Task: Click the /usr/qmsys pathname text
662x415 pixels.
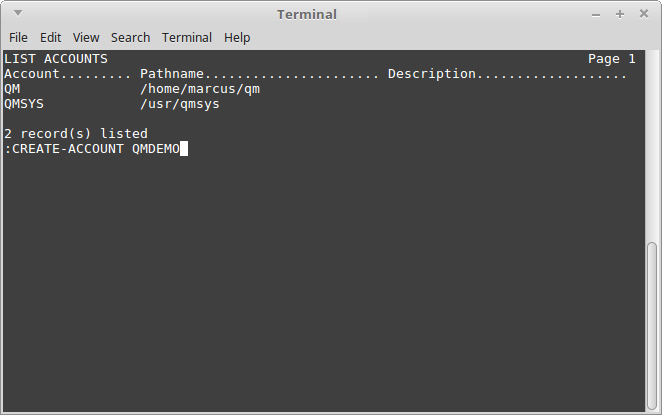Action: click(180, 104)
